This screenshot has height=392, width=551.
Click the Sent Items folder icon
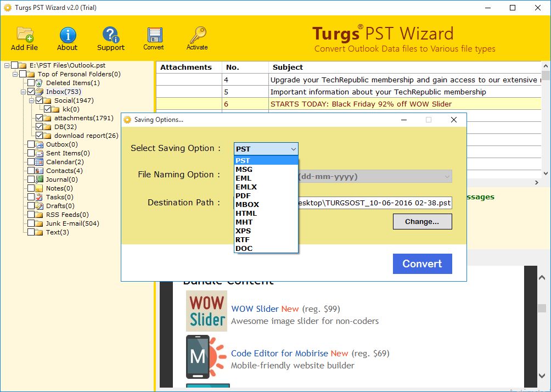click(x=39, y=153)
